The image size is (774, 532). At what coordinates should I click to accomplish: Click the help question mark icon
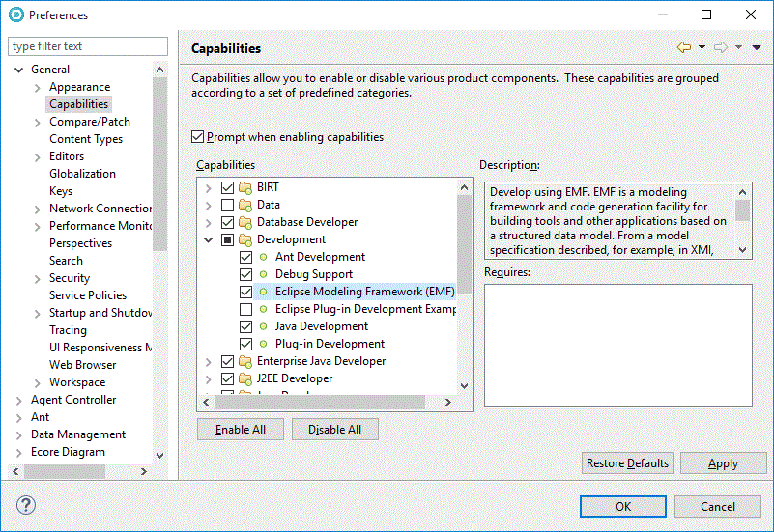26,505
